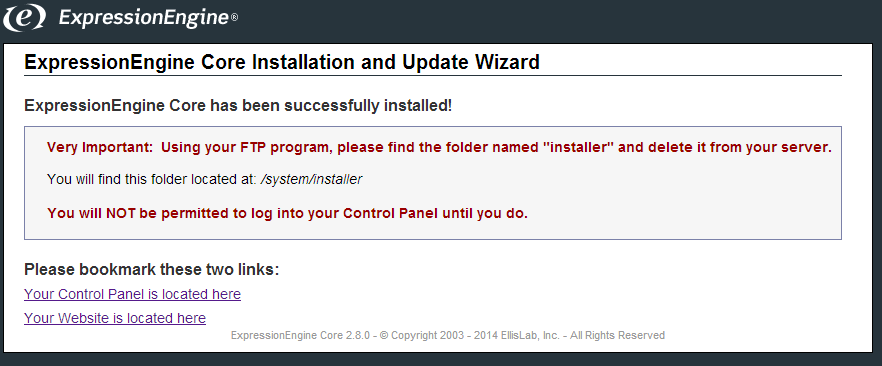This screenshot has height=366, width=882.
Task: Click the "successfully installed!" confirmation message
Action: pyautogui.click(x=238, y=105)
